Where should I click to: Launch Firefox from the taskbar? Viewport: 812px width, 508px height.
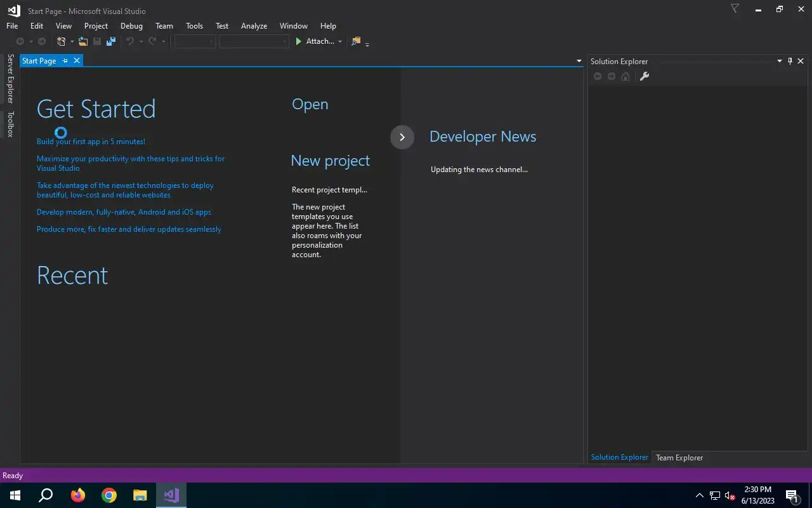tap(78, 495)
